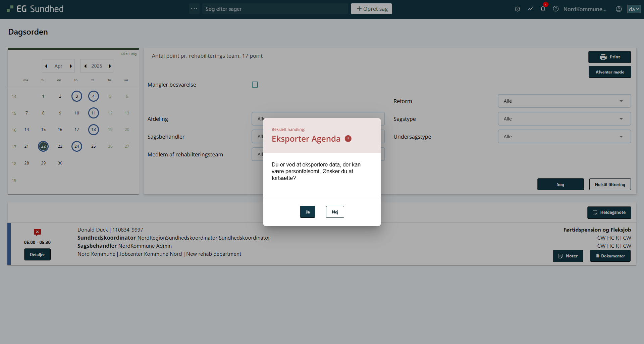Screen dimensions: 644x344
Task: Open the statistics chart icon
Action: 530,9
